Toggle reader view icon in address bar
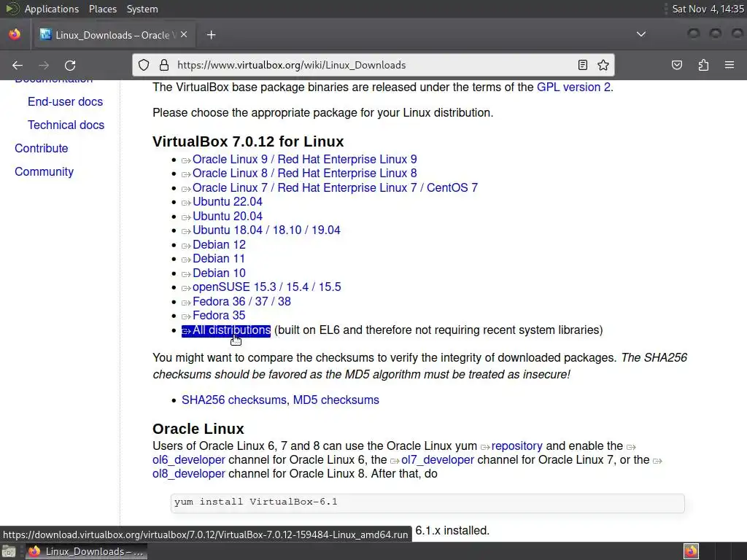 (582, 65)
